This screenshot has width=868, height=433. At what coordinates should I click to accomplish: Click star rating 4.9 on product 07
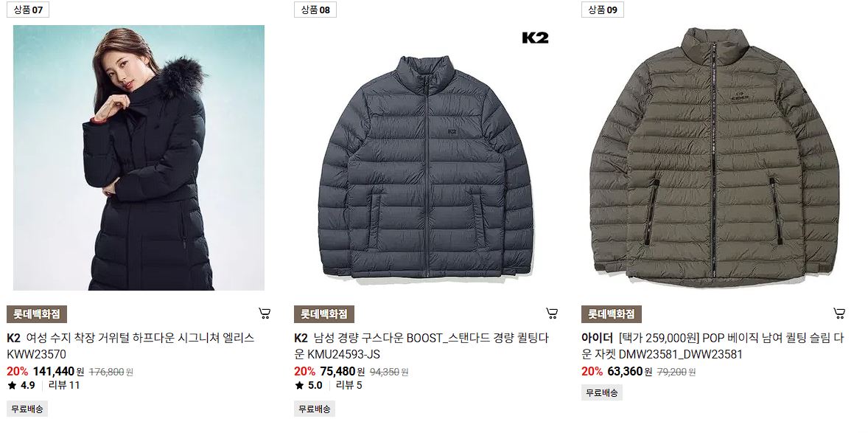21,385
